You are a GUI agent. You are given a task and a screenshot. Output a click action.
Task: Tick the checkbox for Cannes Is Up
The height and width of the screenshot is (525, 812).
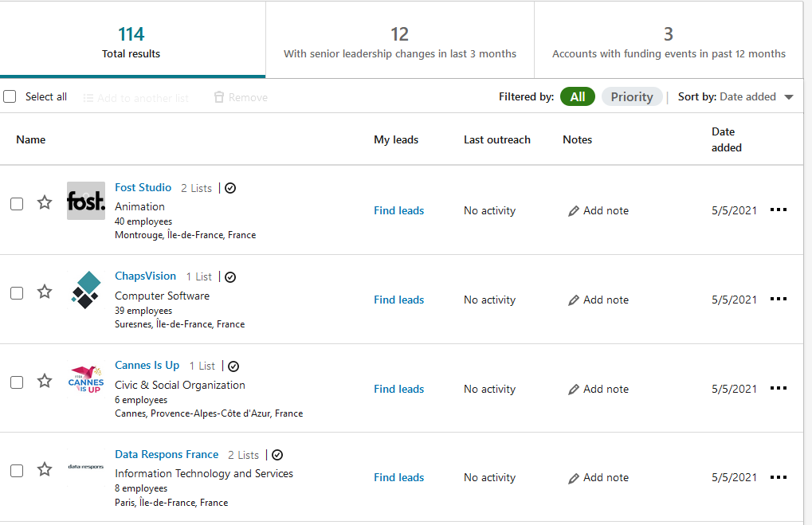pos(17,382)
